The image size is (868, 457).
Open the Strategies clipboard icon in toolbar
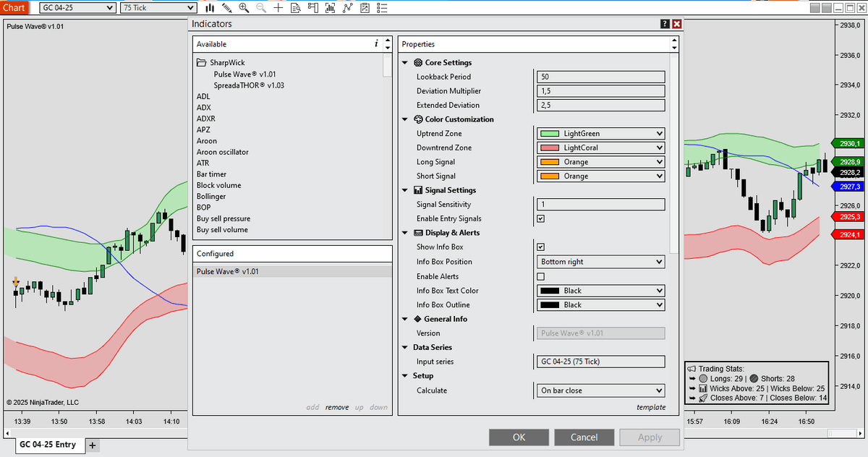365,8
